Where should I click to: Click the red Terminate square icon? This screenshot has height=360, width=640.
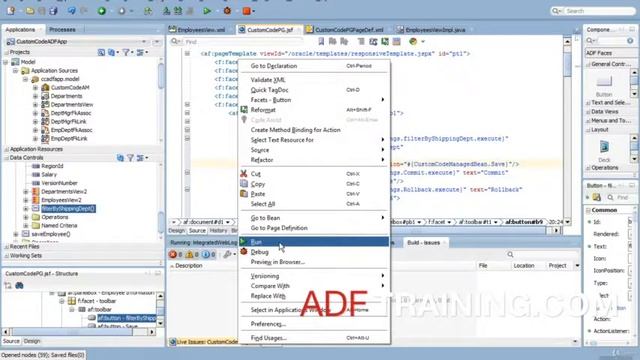[247, 11]
